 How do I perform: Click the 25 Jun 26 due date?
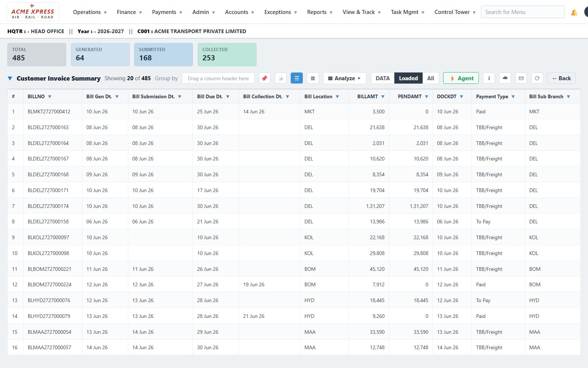point(208,112)
